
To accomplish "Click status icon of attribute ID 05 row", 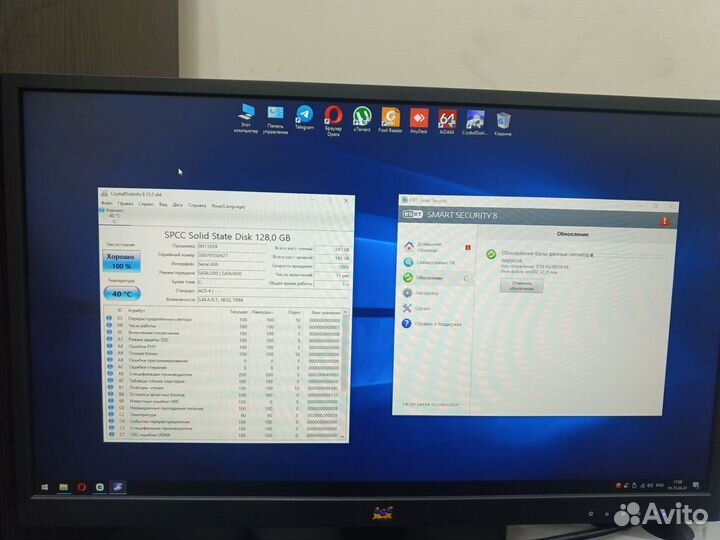I will click(109, 318).
